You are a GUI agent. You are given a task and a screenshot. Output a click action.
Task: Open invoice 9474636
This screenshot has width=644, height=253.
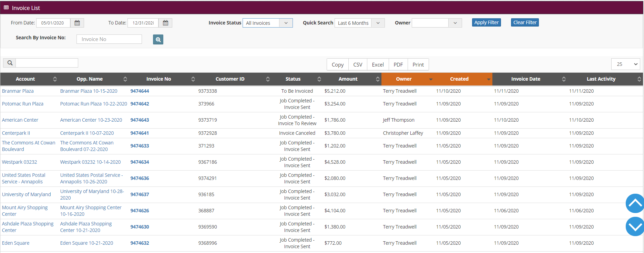140,178
